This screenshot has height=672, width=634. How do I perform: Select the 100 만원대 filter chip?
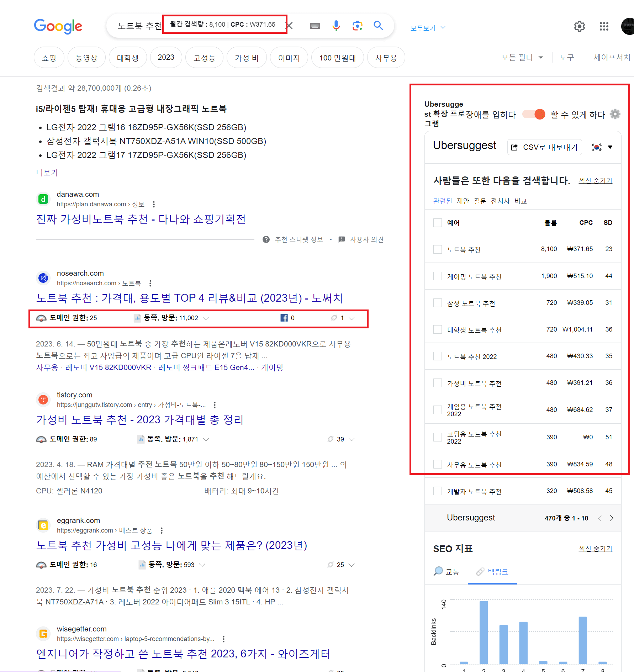click(x=337, y=58)
